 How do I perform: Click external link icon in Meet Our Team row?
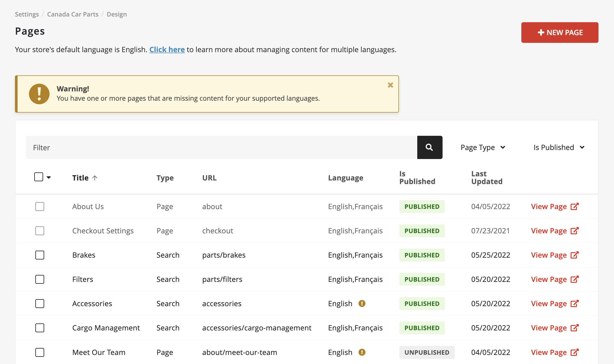coord(574,352)
